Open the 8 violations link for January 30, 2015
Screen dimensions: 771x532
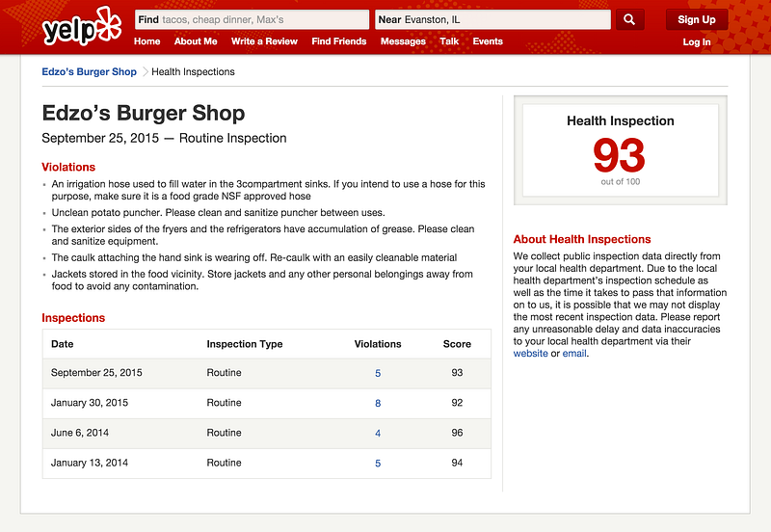point(378,403)
